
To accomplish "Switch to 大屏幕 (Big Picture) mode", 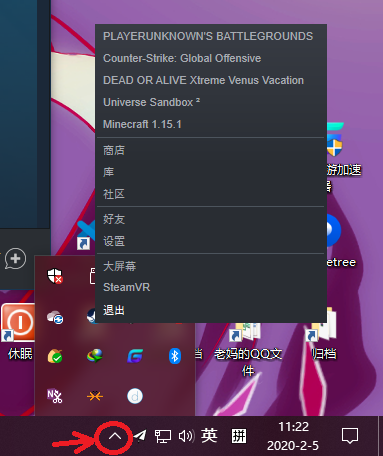I will coord(210,266).
